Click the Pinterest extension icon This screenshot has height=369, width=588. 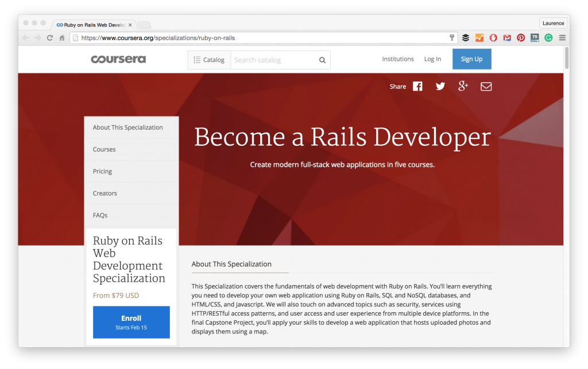coord(521,38)
